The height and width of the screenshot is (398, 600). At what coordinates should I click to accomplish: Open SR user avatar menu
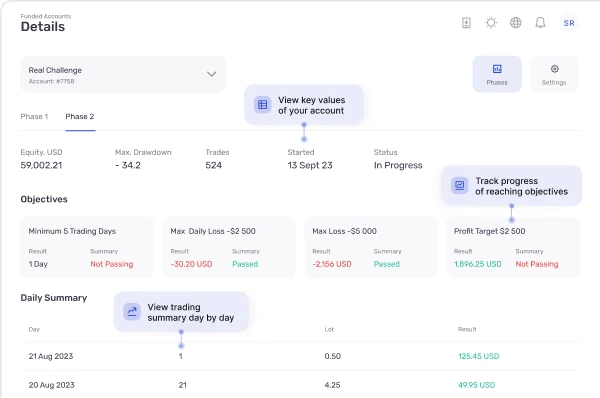click(569, 23)
